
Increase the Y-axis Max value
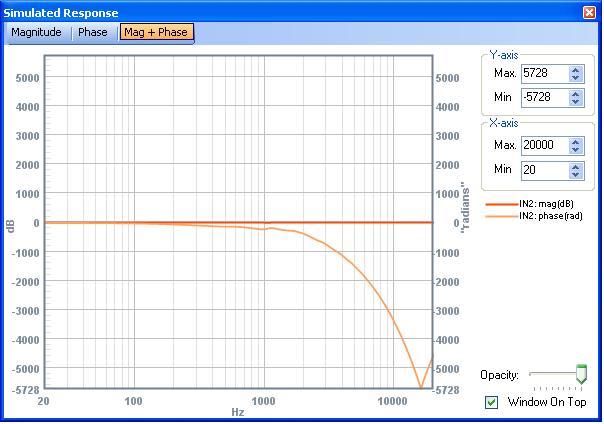[x=576, y=70]
